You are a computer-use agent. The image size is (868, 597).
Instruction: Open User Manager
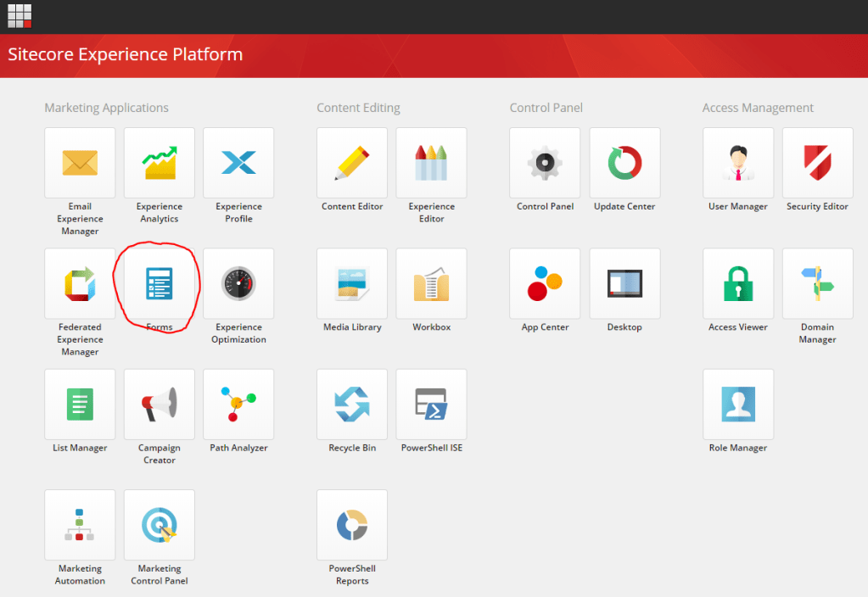pos(738,163)
